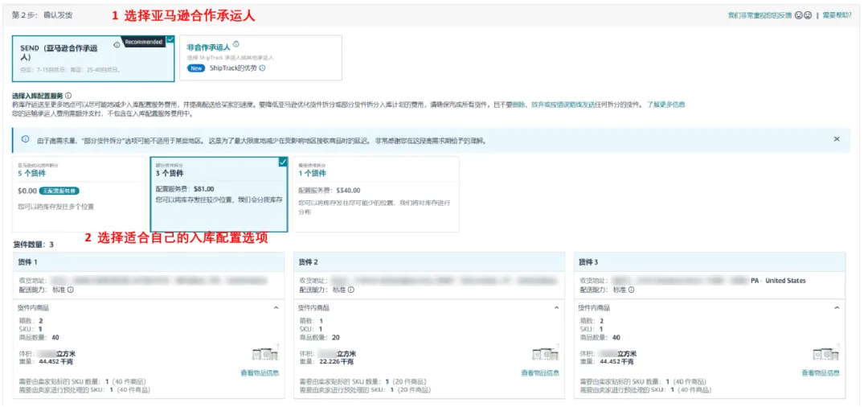Open the 了解更多信息 link
This screenshot has height=407, width=868.
(665, 105)
